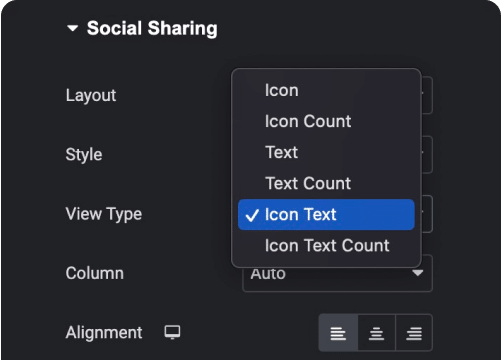Click the Style label

[x=84, y=155]
